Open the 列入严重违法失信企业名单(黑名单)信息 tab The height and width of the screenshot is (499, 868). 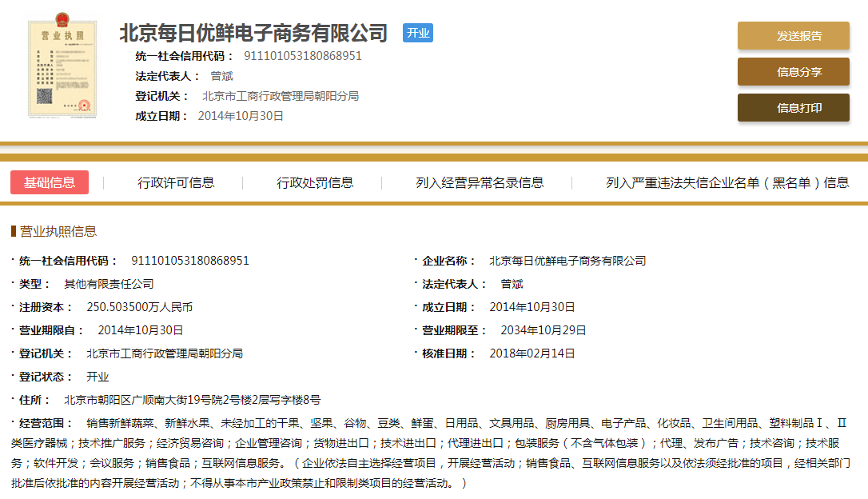[727, 183]
